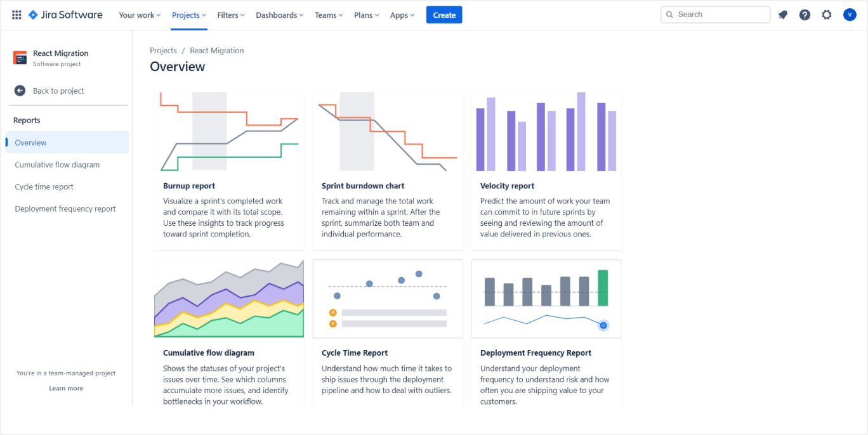Open the Teams menu
868x435 pixels.
tap(329, 15)
